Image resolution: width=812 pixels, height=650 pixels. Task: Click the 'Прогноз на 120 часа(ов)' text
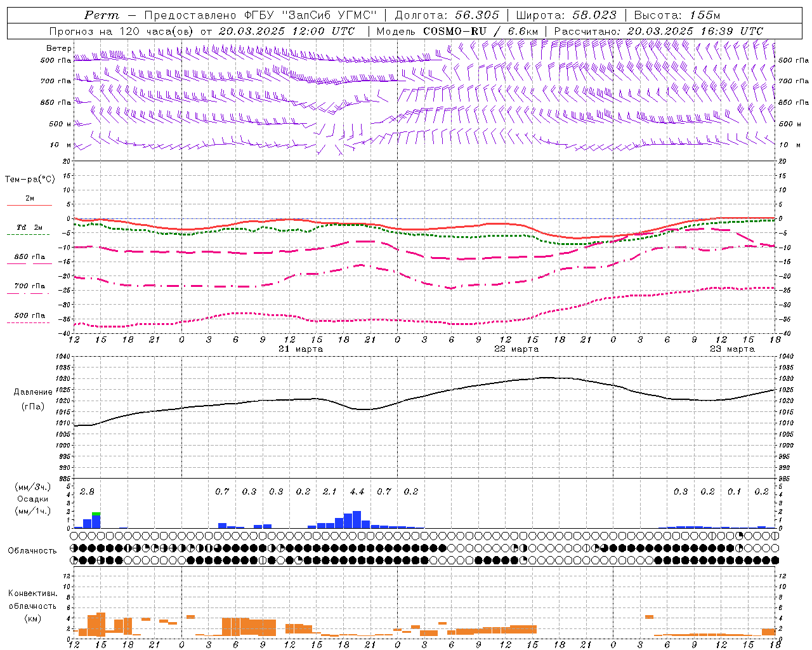(x=122, y=31)
